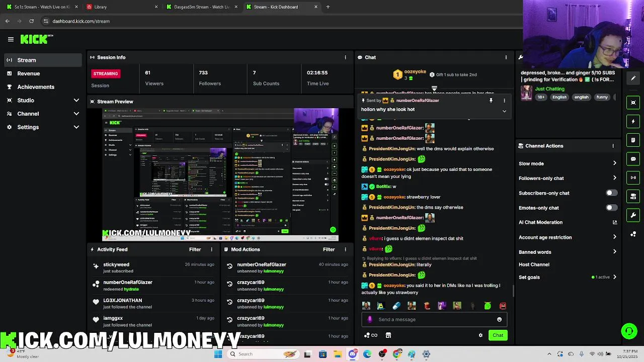Open the shop icon below chat input
This screenshot has width=644, height=362.
click(388, 335)
